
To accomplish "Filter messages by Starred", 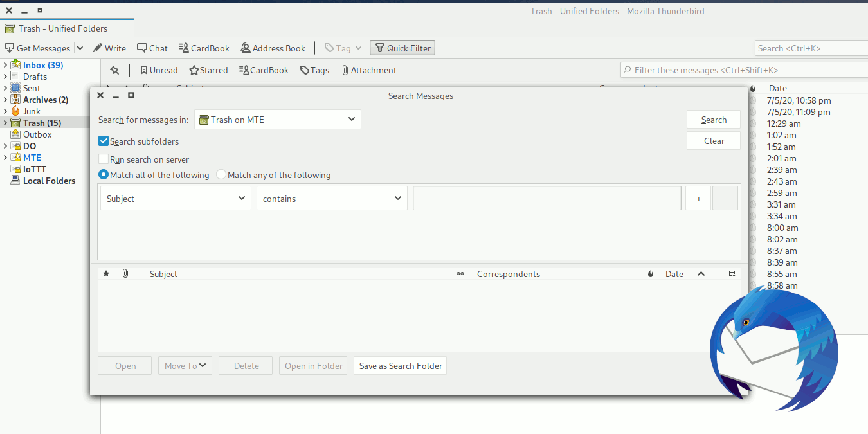I will pos(208,70).
